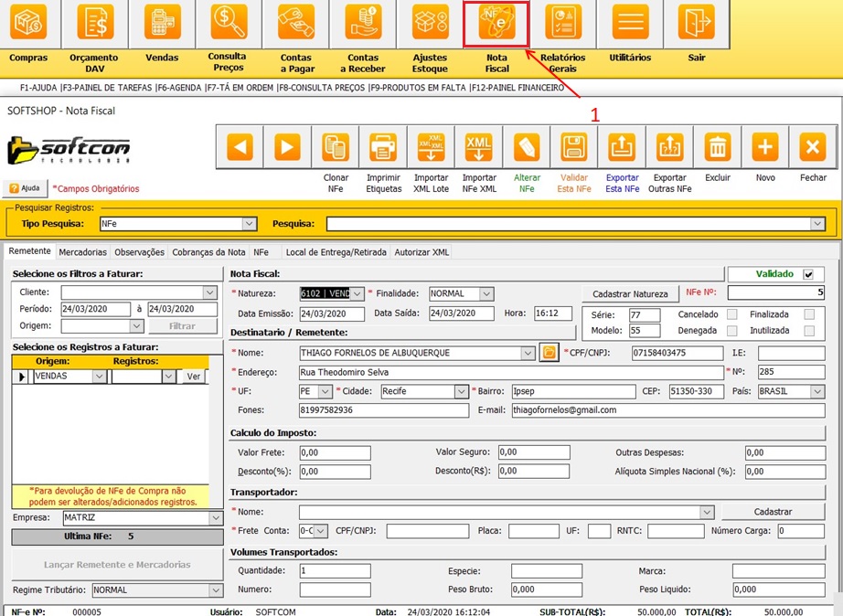Click the Clonar NFe toolbar icon

point(336,147)
